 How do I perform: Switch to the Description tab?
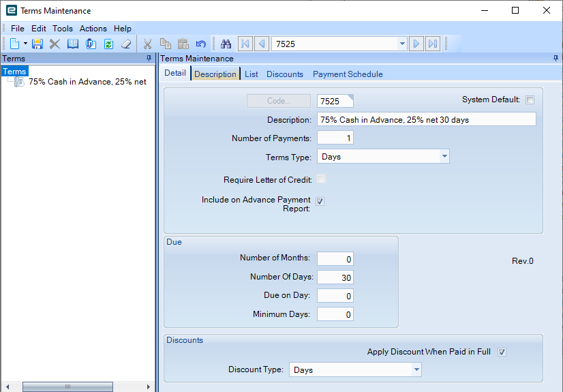215,74
